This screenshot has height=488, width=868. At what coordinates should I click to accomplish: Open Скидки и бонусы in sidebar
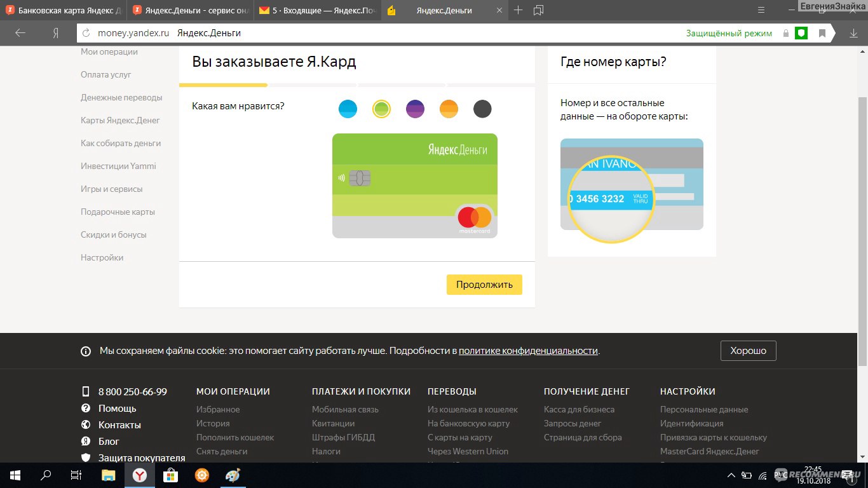[x=114, y=234]
